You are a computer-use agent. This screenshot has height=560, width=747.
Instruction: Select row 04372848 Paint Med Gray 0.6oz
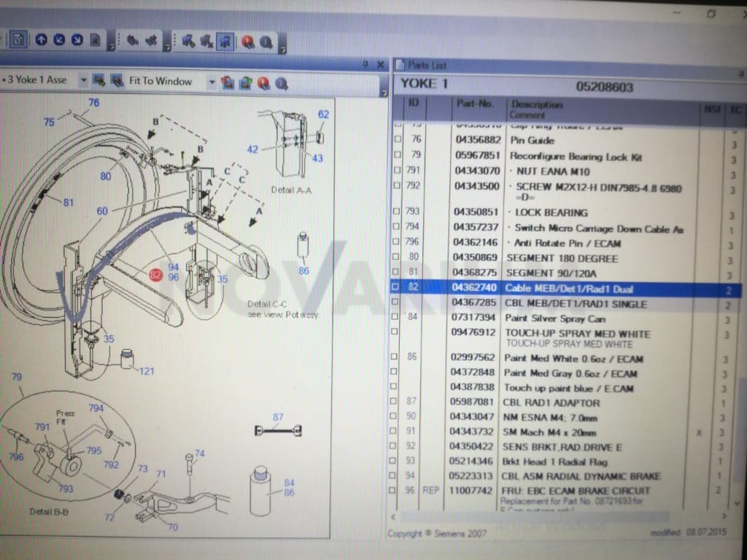click(x=565, y=373)
